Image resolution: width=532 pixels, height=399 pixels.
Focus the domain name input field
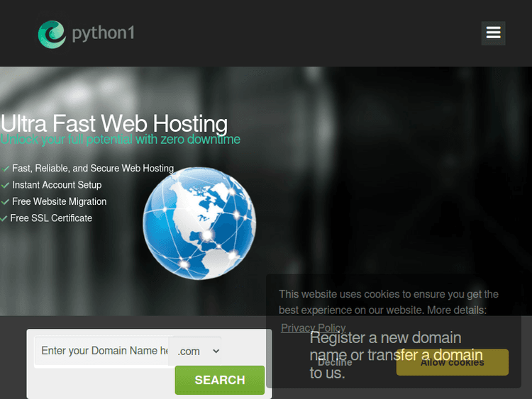(x=101, y=351)
